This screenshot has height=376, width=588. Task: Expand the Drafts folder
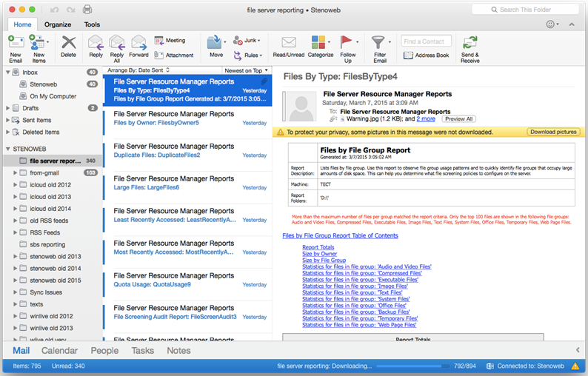coord(8,108)
